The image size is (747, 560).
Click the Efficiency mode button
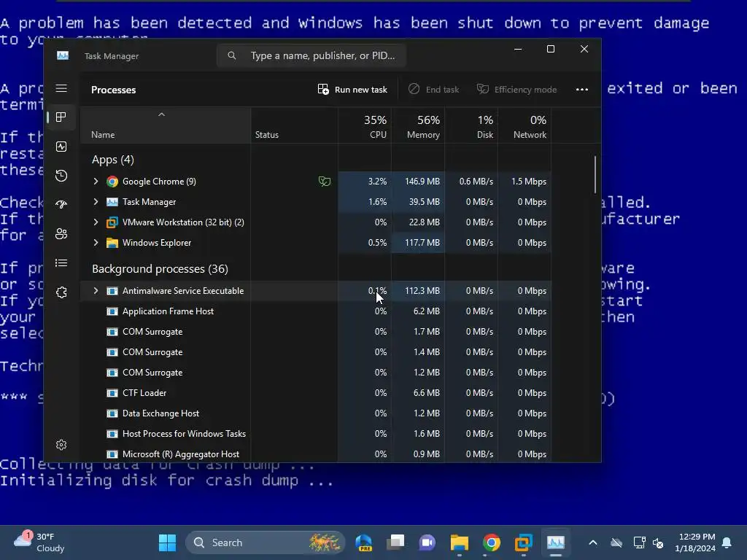click(x=517, y=90)
